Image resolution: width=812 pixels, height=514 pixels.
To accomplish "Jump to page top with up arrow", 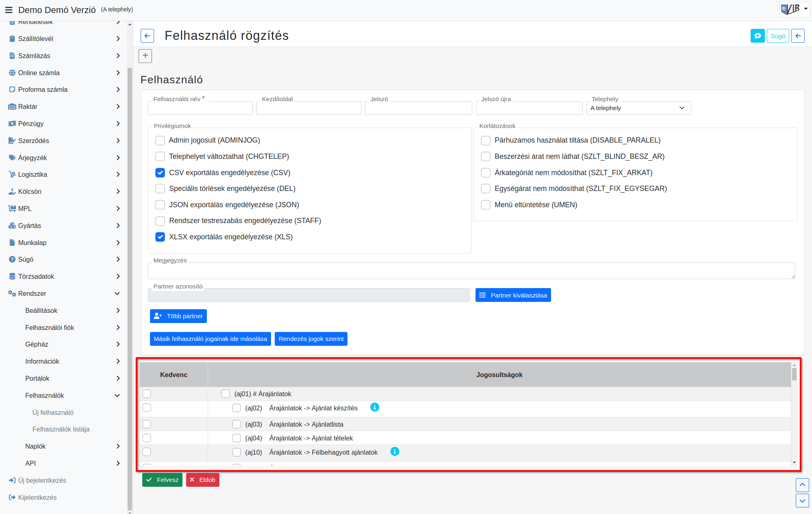I will click(802, 485).
